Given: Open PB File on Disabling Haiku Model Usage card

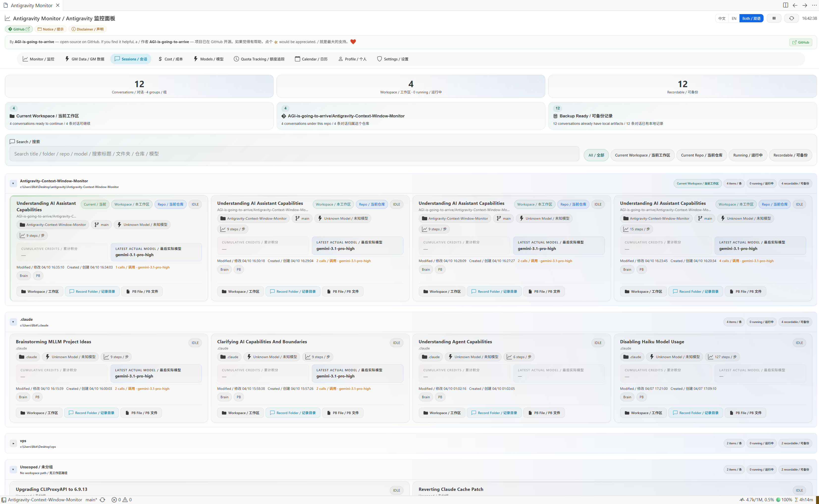Looking at the screenshot, I should click(745, 413).
